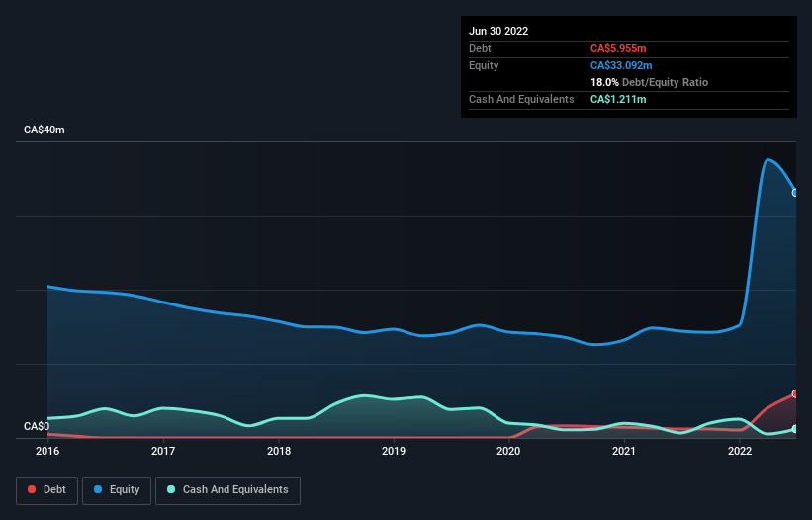Click the 18.0% Debt/Equity Ratio text
Screen dimensions: 812x520
pos(649,82)
